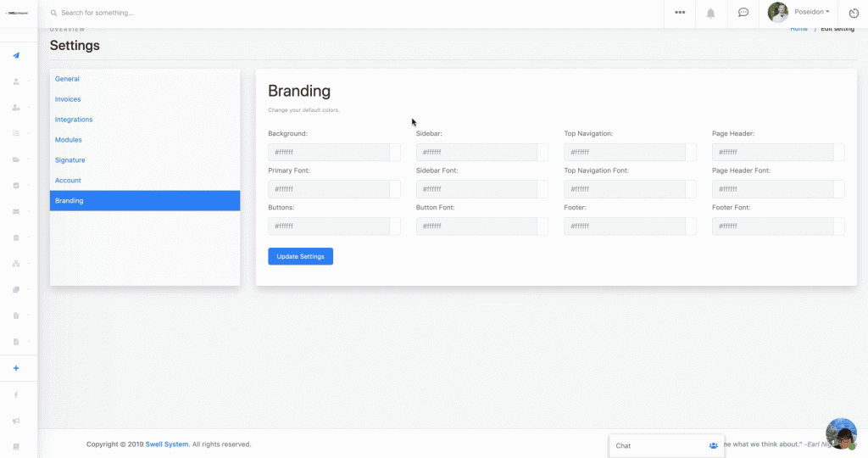This screenshot has width=868, height=458.
Task: Click the Swell logo at top left
Action: [17, 13]
